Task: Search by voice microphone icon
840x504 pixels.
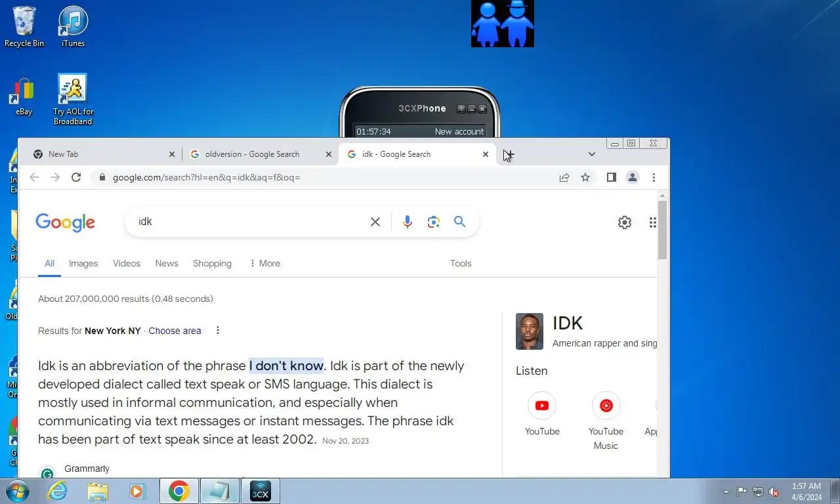Action: (x=408, y=222)
